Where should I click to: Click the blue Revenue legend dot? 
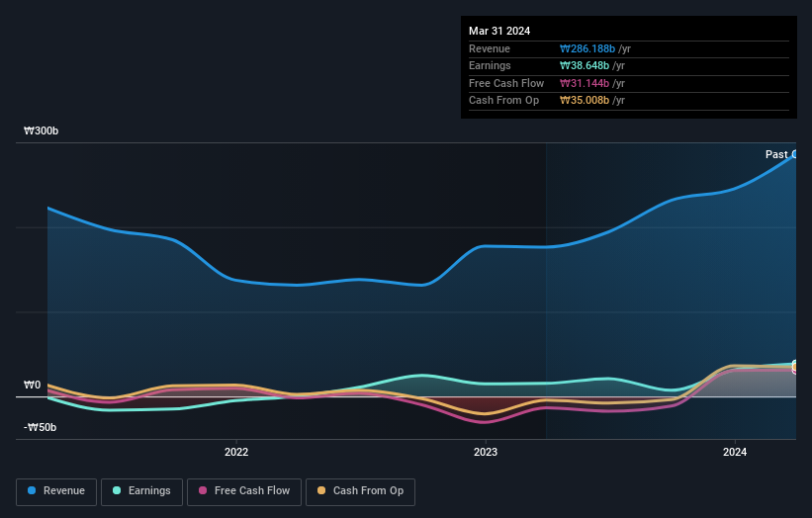(32, 491)
